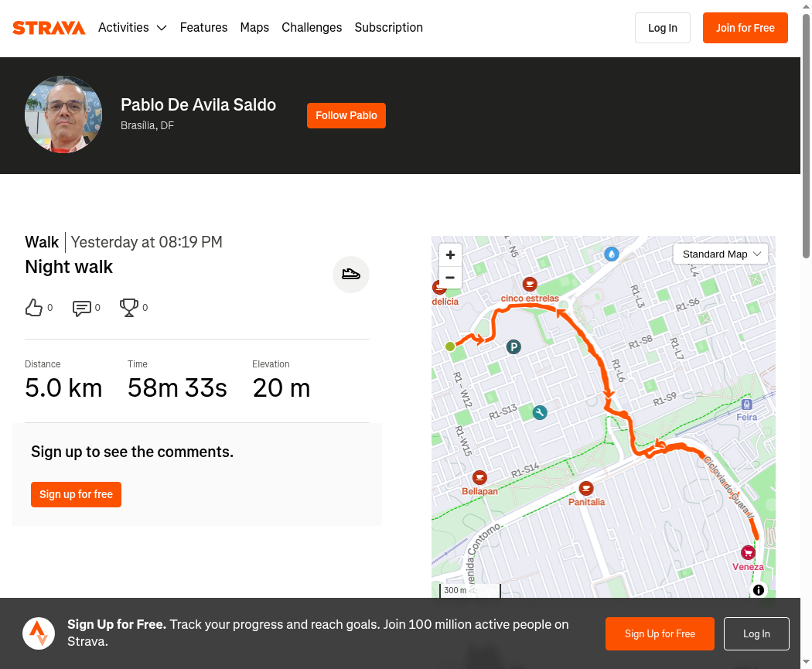Click the page vertical scrollbar

click(806, 135)
